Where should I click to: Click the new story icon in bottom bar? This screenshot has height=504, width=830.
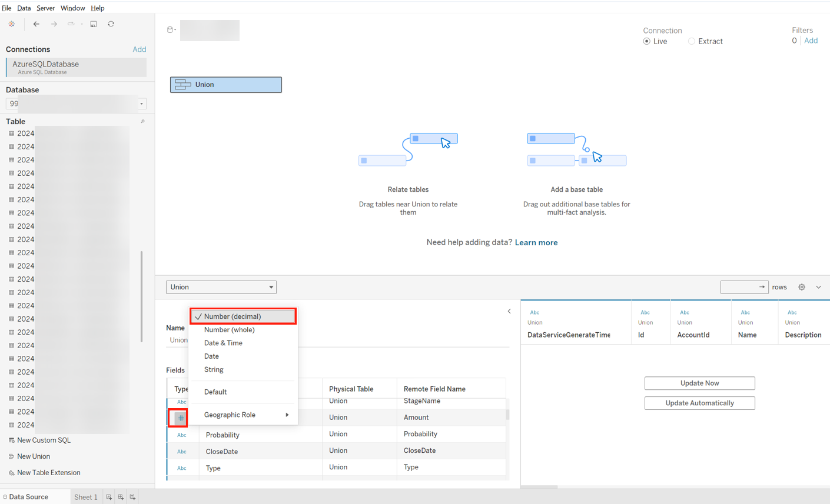(132, 497)
